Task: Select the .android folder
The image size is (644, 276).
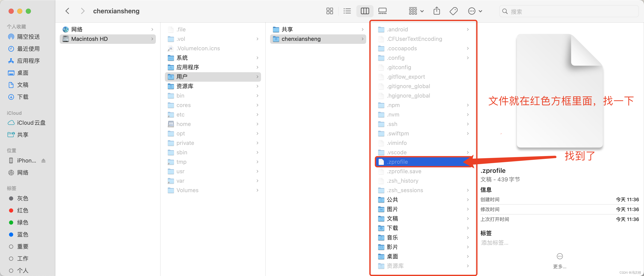Action: [x=424, y=29]
